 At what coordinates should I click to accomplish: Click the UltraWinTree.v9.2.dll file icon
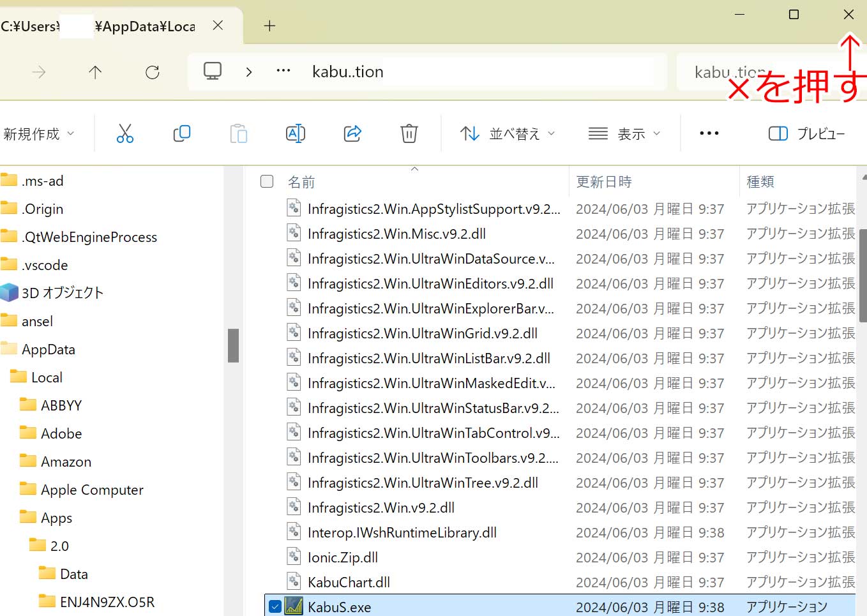coord(294,481)
